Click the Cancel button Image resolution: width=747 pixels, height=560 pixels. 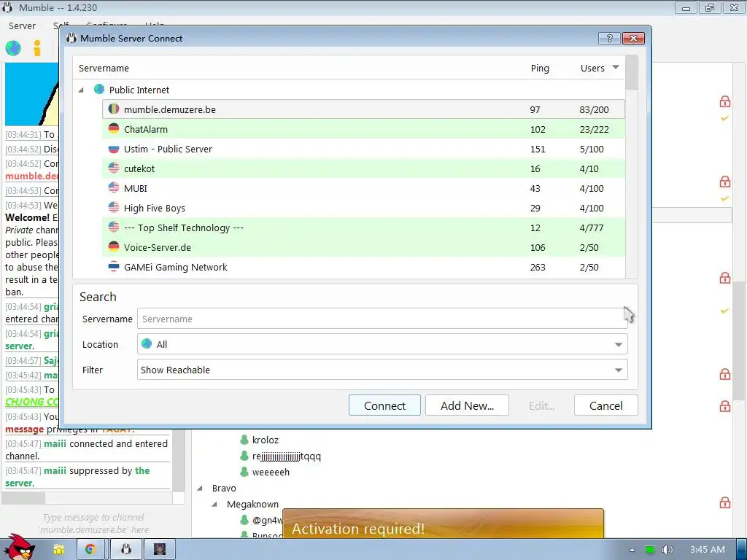coord(605,405)
